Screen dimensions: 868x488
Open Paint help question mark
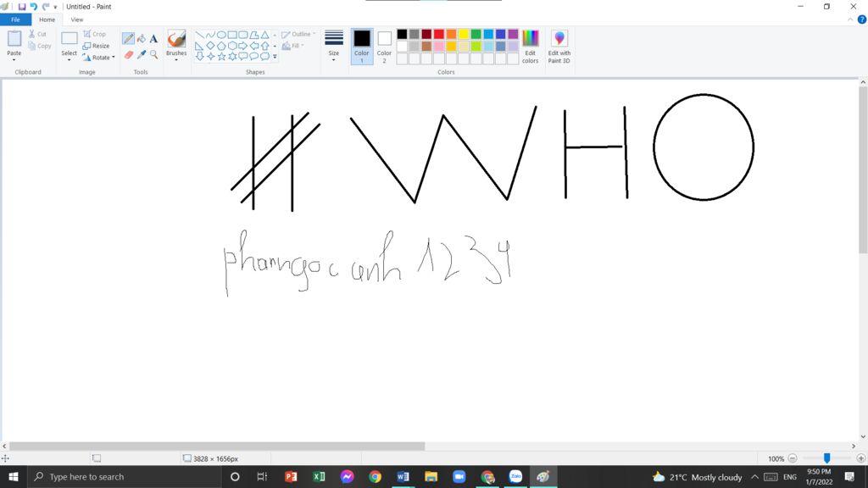pyautogui.click(x=862, y=19)
